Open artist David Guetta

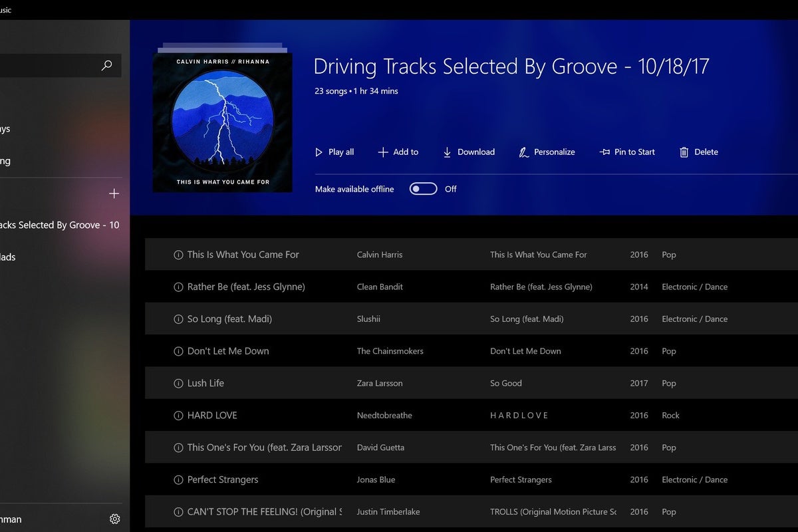pos(380,448)
